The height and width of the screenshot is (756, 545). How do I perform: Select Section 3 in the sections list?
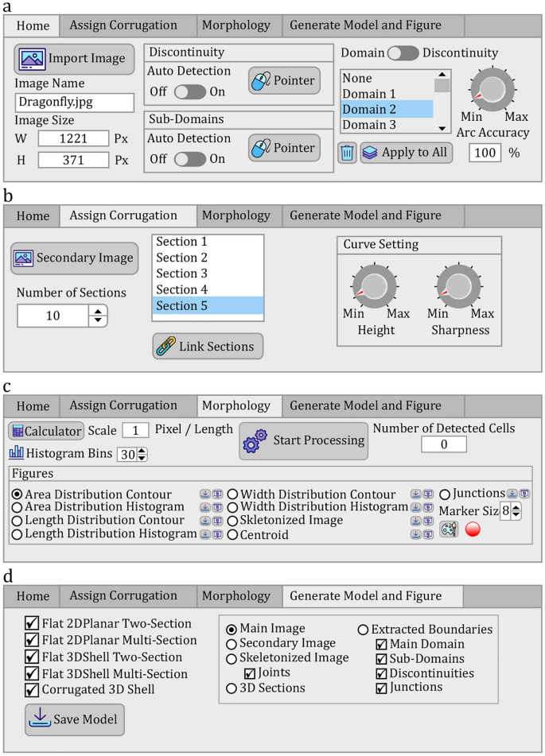pyautogui.click(x=208, y=273)
